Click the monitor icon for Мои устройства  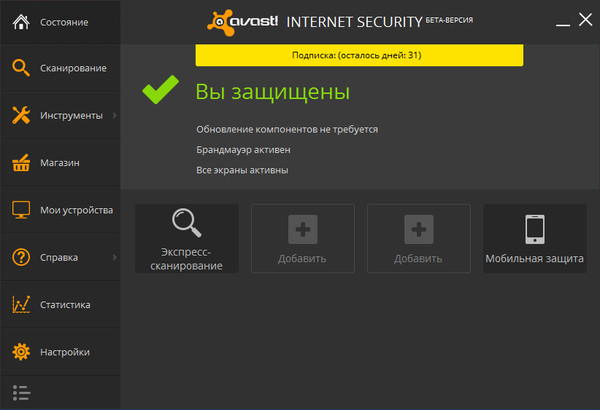pos(21,210)
